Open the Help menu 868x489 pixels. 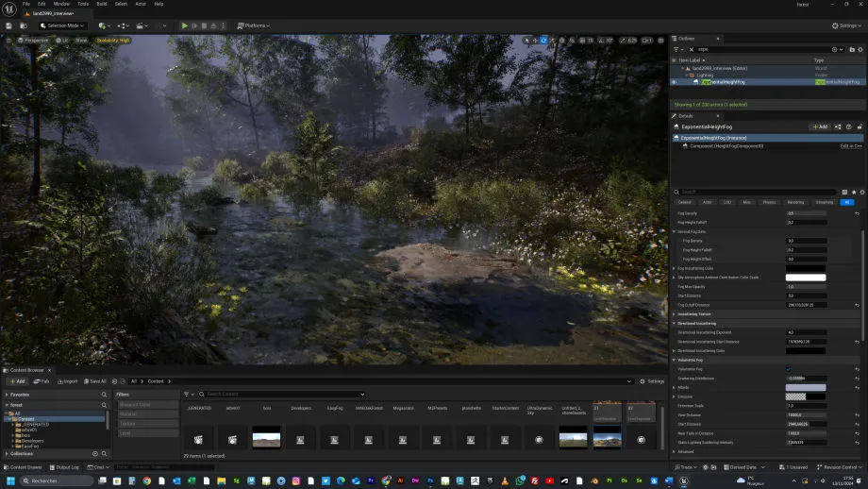click(x=159, y=4)
